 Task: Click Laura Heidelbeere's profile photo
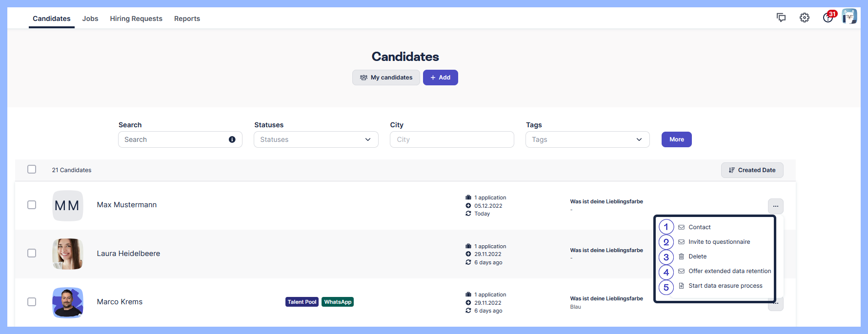click(67, 254)
